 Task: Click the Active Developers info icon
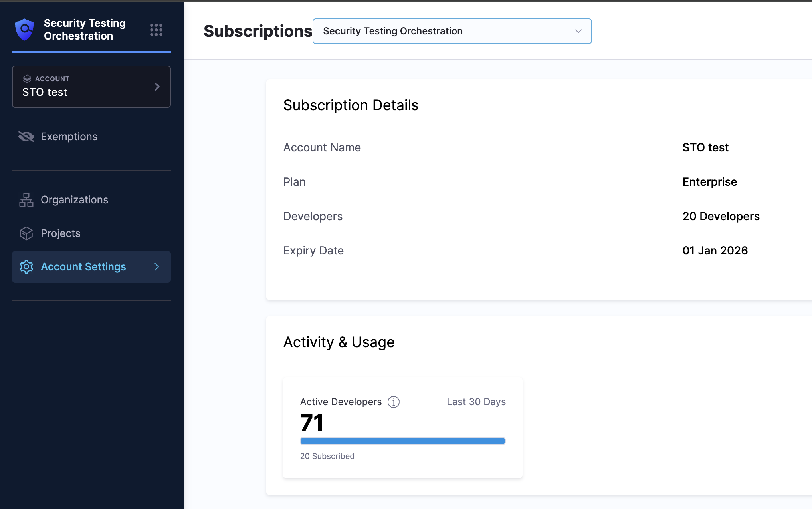394,402
